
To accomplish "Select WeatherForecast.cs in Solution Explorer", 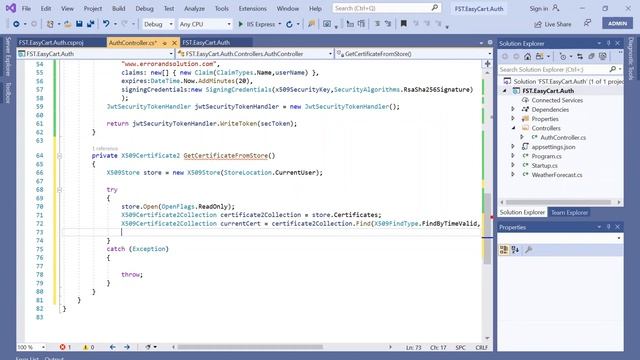I will coord(557,175).
